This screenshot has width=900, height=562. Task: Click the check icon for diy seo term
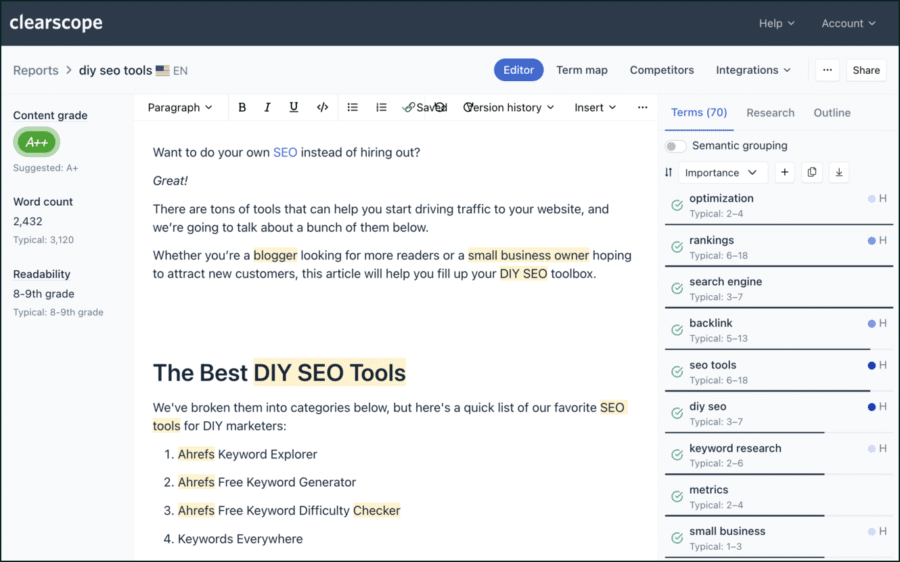click(x=677, y=413)
